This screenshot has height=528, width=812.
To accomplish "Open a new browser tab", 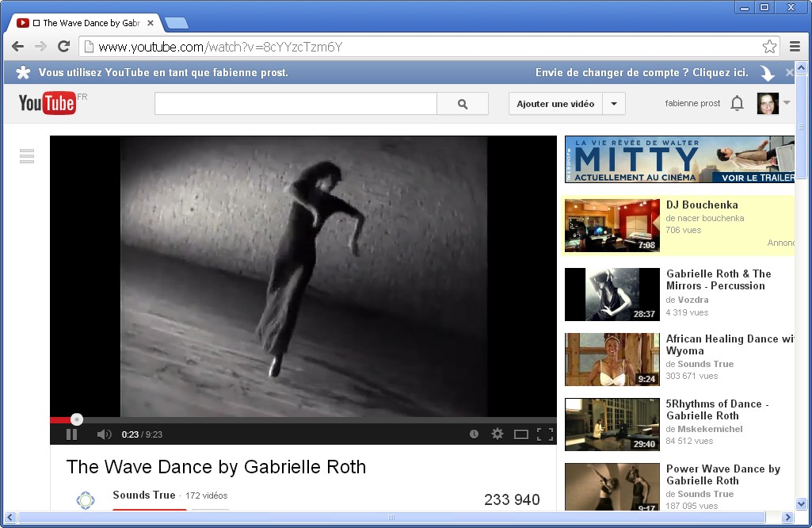I will tap(176, 23).
